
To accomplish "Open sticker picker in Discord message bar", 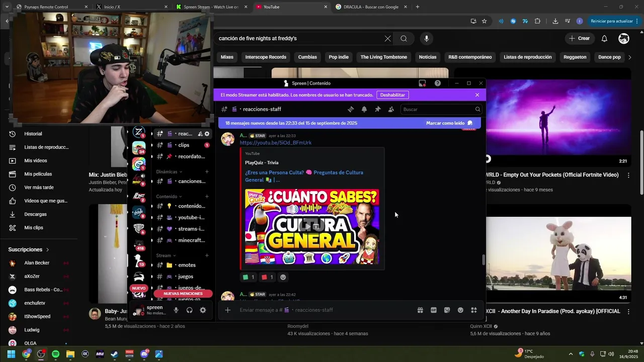I will coord(447,310).
